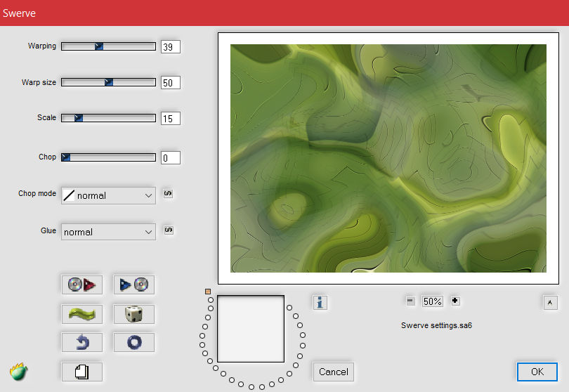Click the flaming globe logo icon

pos(18,372)
